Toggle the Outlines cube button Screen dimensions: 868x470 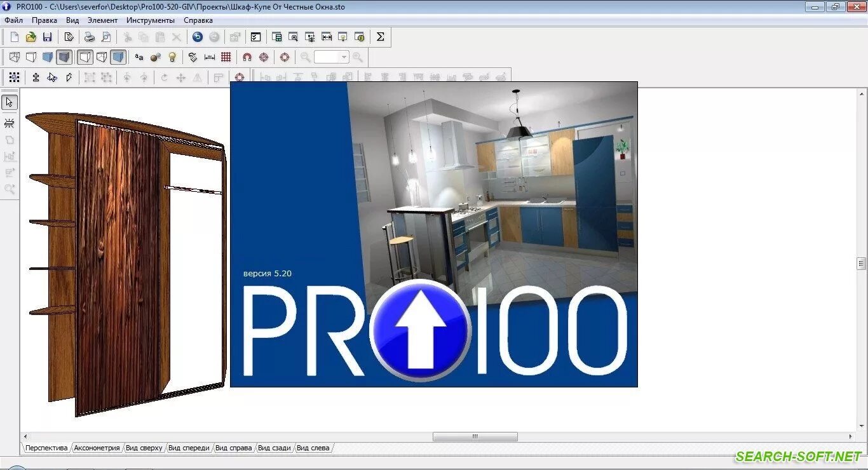tap(85, 57)
